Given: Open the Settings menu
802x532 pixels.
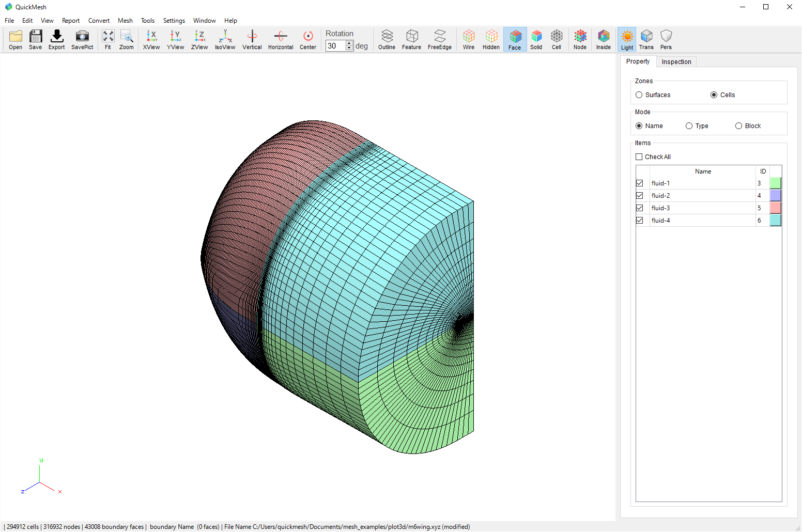Looking at the screenshot, I should 174,21.
